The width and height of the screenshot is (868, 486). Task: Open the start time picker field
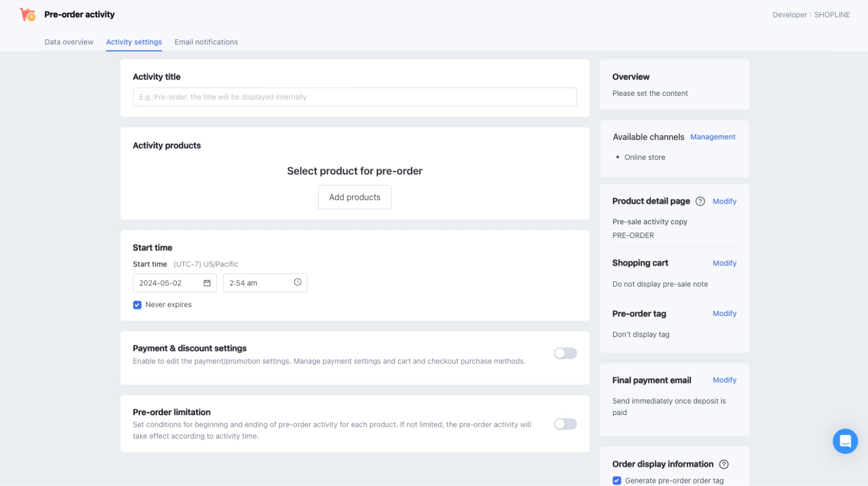(258, 283)
